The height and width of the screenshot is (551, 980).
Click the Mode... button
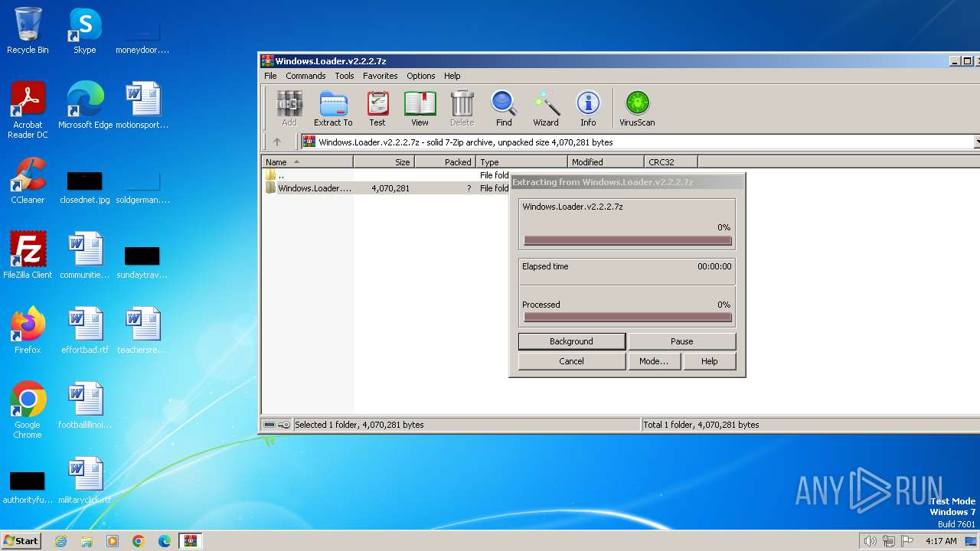pos(654,361)
